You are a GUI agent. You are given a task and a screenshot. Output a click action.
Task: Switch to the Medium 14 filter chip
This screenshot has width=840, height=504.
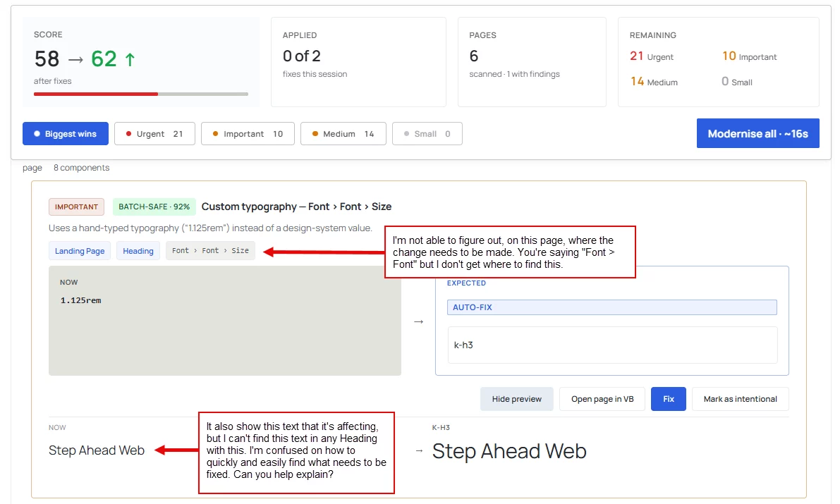[343, 134]
